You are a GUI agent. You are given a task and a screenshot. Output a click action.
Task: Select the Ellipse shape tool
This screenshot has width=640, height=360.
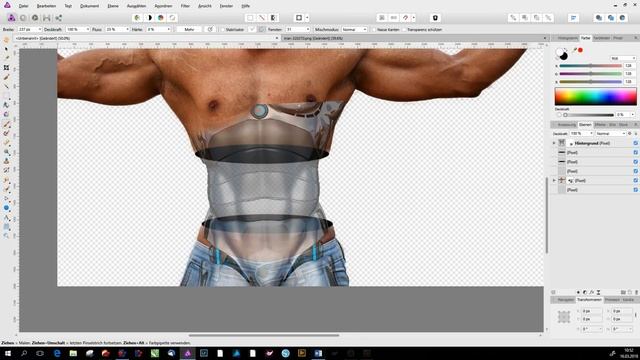[6, 208]
